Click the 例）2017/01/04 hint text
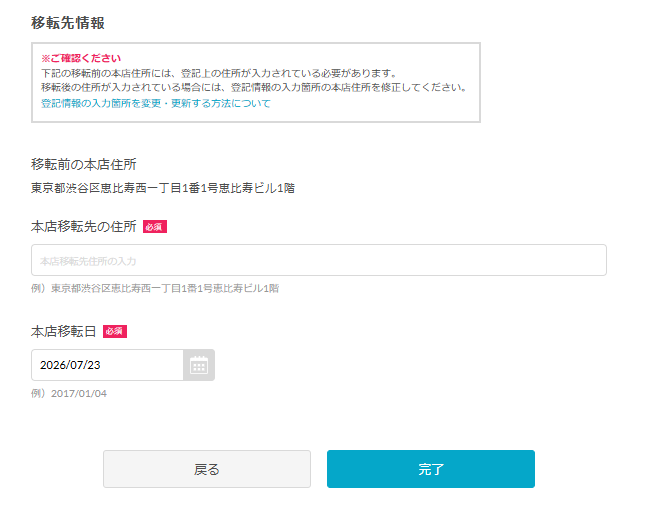Screen dimensions: 645x525 point(69,394)
